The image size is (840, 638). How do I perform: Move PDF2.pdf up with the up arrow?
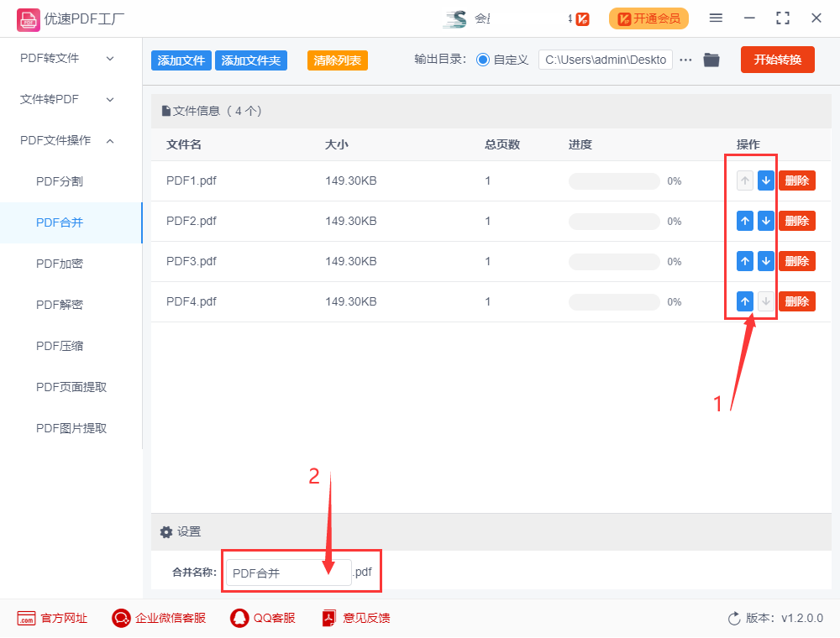pos(744,221)
